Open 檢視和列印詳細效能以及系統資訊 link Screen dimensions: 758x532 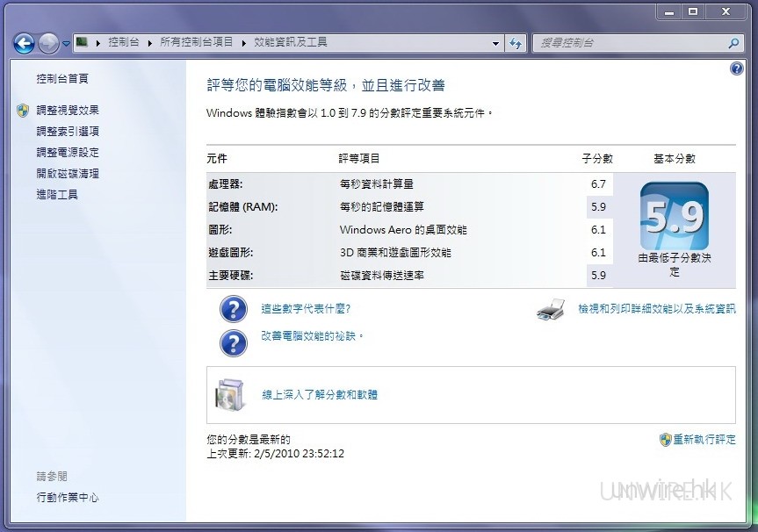point(657,309)
